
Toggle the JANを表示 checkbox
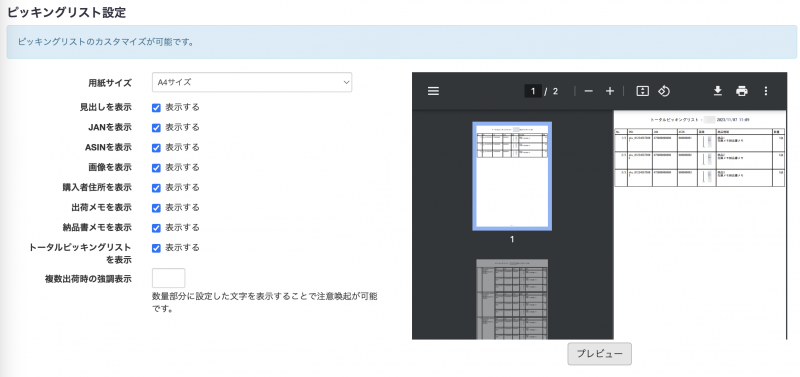coord(157,128)
